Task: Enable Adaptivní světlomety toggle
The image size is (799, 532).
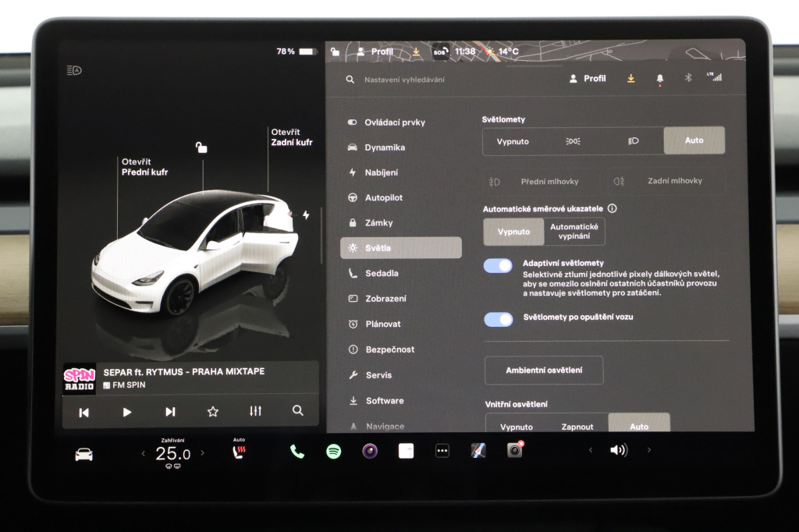Action: tap(498, 265)
